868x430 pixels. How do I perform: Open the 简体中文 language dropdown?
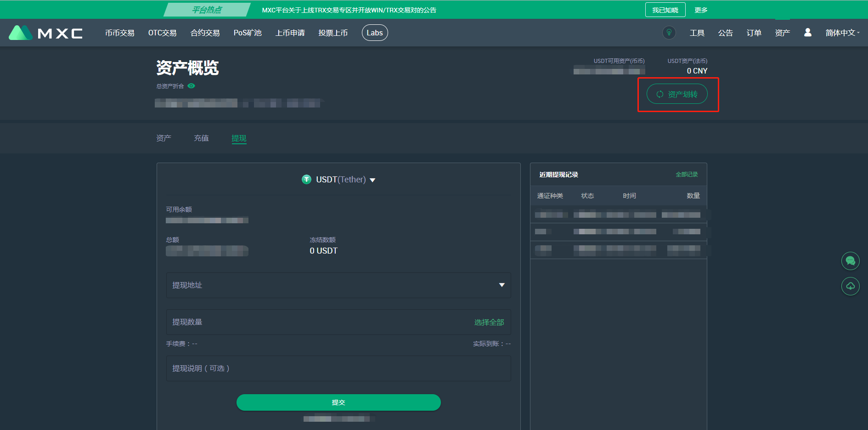842,33
